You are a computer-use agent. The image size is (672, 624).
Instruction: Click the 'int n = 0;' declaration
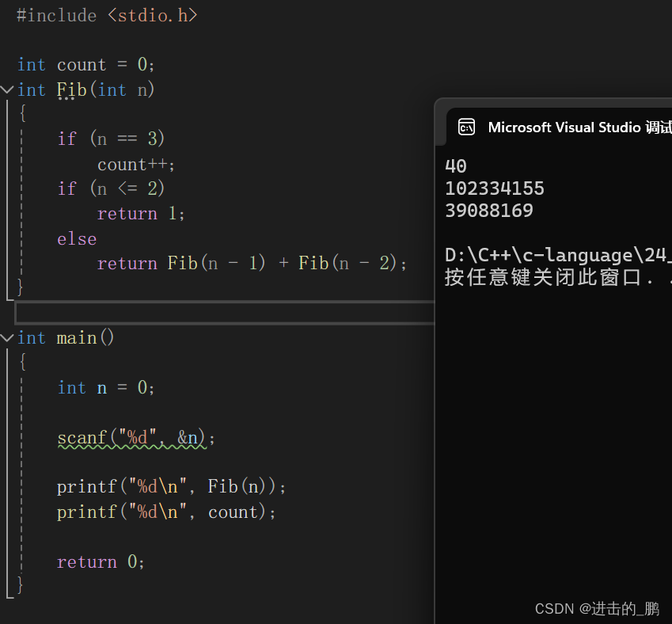point(106,388)
